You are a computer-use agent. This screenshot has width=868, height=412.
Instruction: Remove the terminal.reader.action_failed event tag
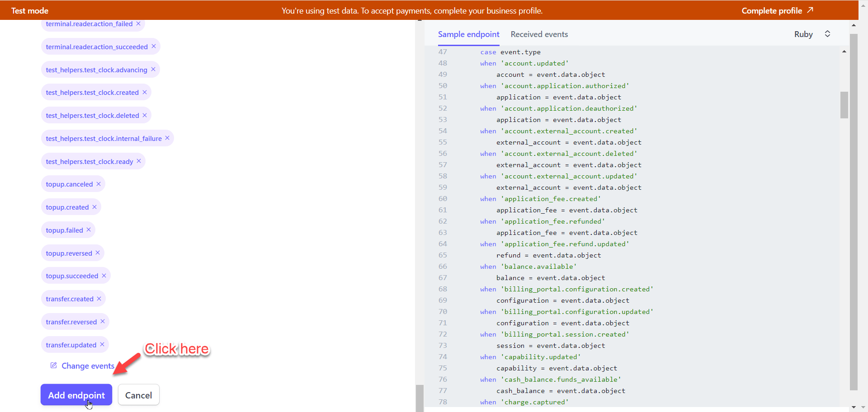tap(138, 24)
